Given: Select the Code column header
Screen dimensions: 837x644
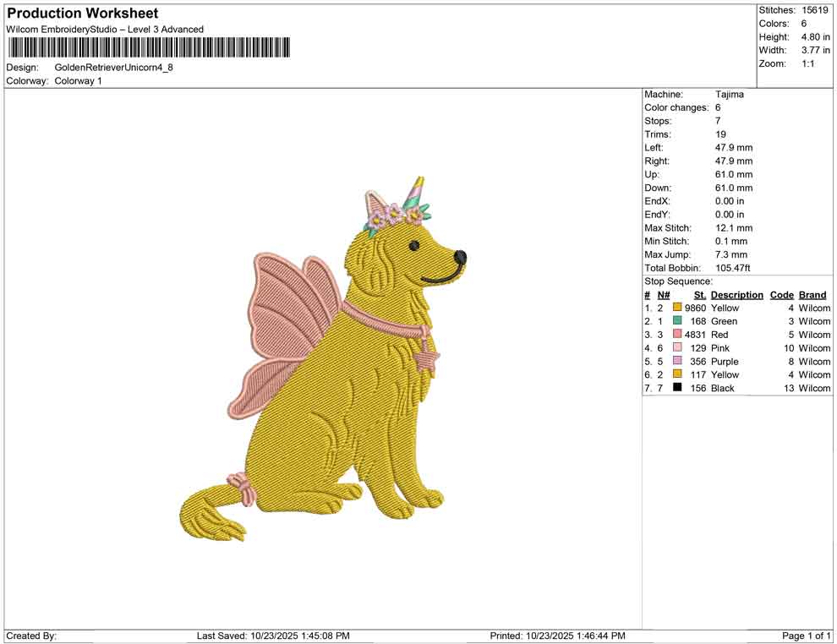Looking at the screenshot, I should [782, 294].
